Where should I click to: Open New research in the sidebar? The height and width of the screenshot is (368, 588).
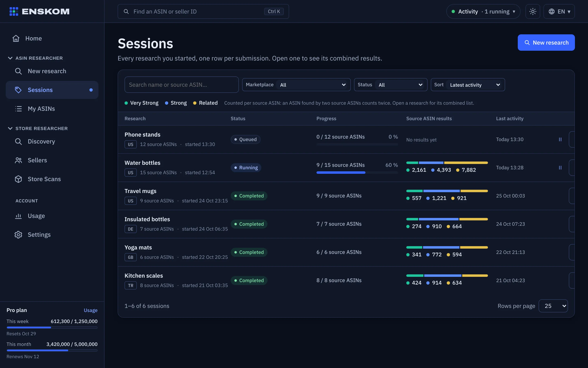[52, 71]
